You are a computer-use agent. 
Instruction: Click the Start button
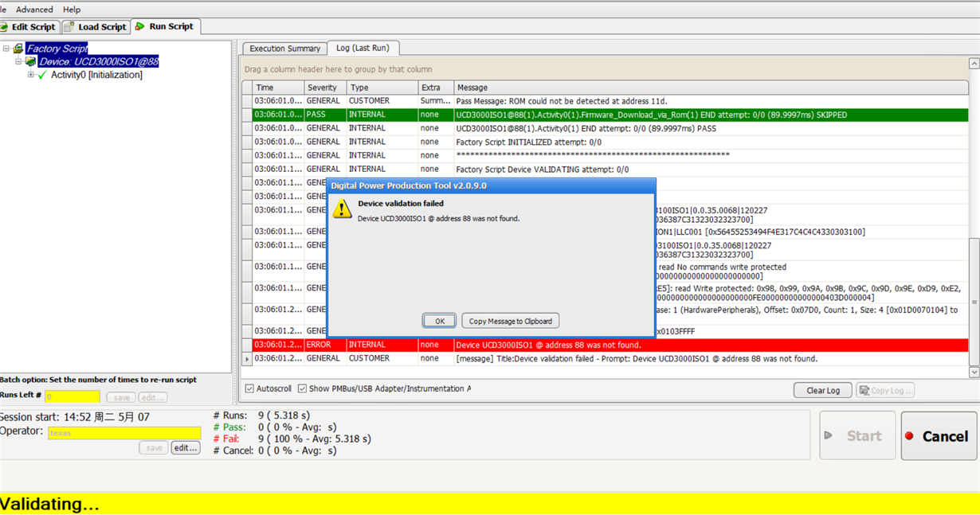pos(857,435)
